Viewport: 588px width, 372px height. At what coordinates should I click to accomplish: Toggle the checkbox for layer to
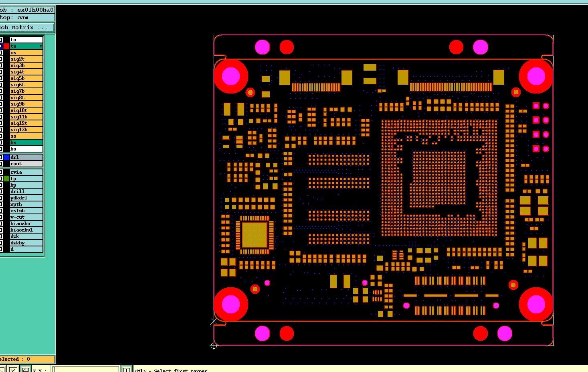coord(1,40)
